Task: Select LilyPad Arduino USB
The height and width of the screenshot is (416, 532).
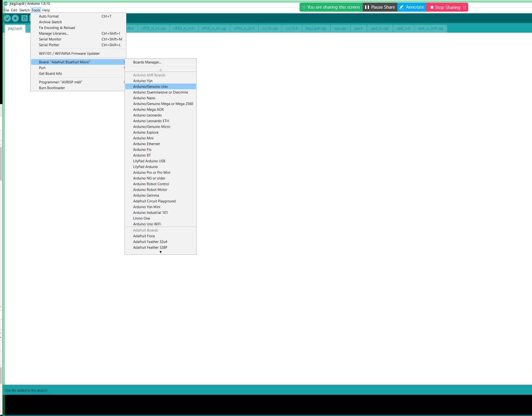Action: tap(161, 161)
